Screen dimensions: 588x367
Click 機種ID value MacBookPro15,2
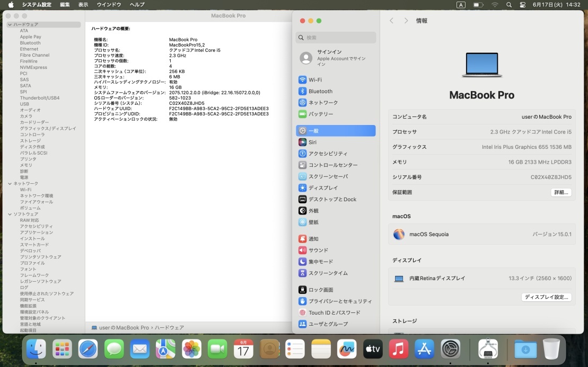[x=187, y=45]
